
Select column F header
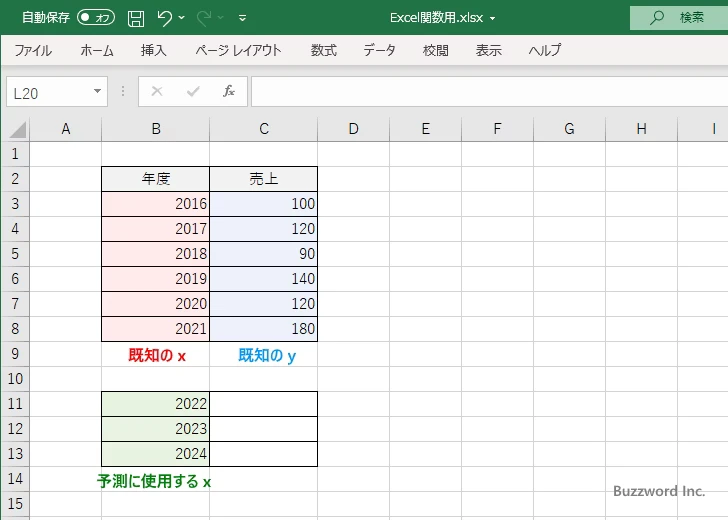pos(498,129)
